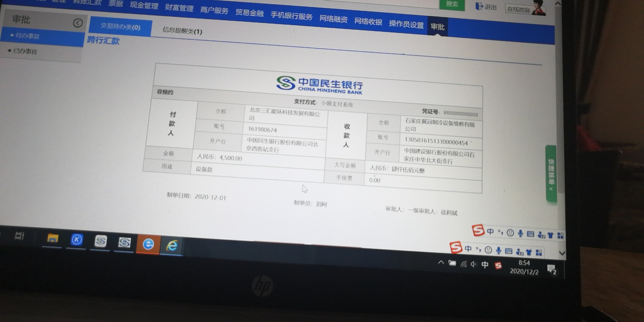The image size is (644, 322).
Task: Go to 已办事宜 in the sidebar
Action: tap(25, 51)
